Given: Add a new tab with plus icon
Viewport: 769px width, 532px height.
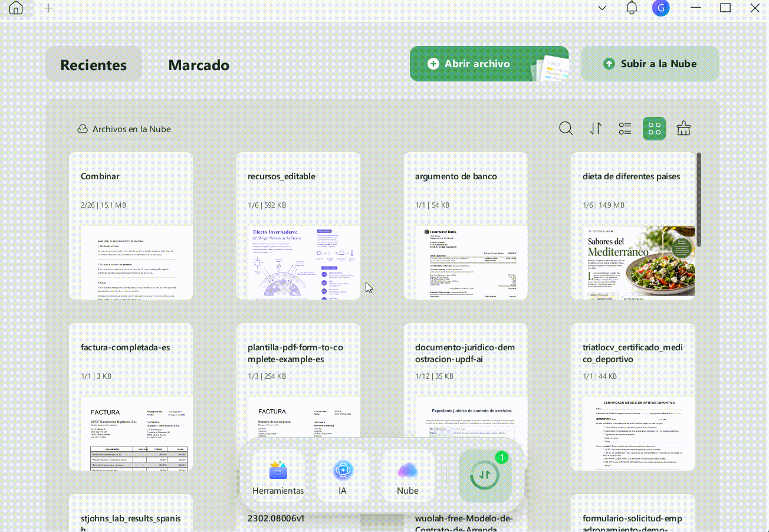Looking at the screenshot, I should point(49,8).
